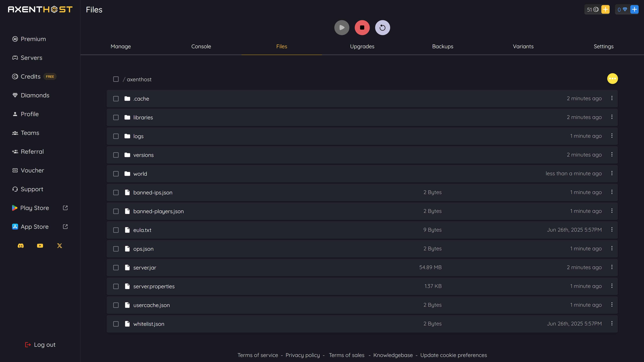644x362 pixels.
Task: Open Voucher page in sidebar
Action: [28, 170]
